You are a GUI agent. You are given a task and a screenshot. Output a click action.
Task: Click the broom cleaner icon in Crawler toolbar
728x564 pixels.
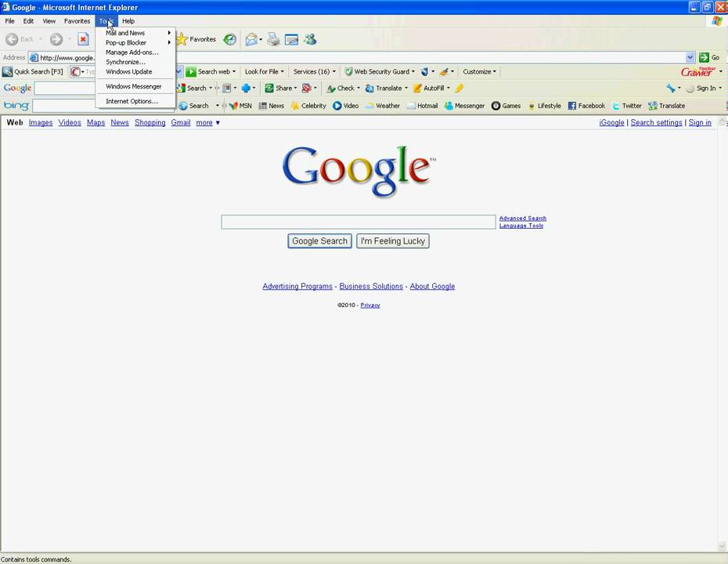(444, 71)
